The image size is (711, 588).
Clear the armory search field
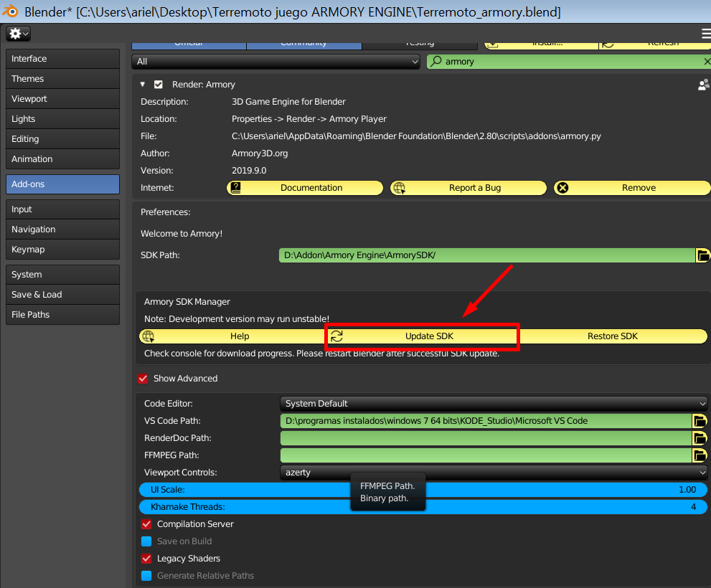click(707, 61)
